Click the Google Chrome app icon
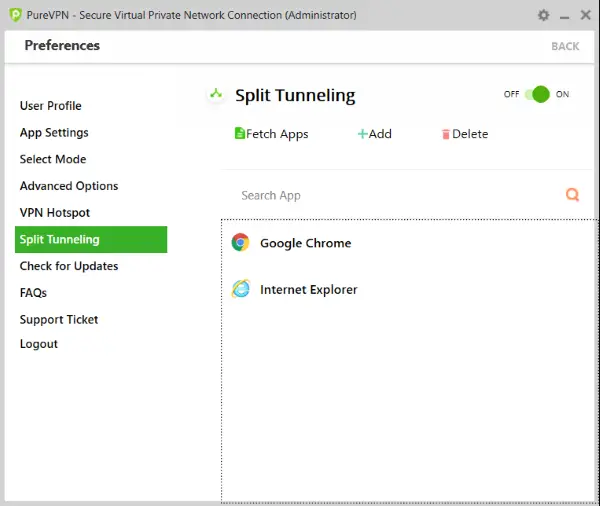The image size is (600, 506). [240, 242]
